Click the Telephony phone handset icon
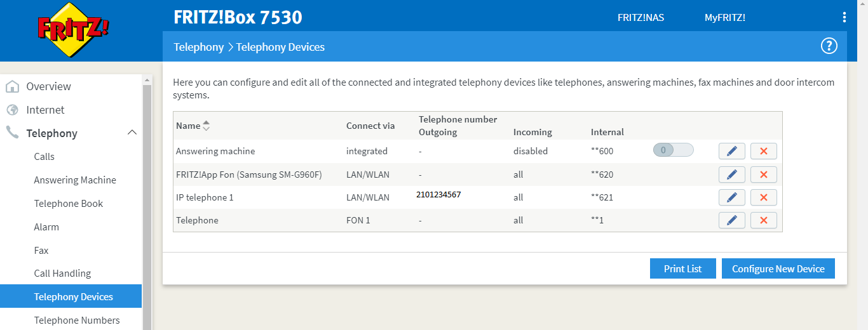 12,133
